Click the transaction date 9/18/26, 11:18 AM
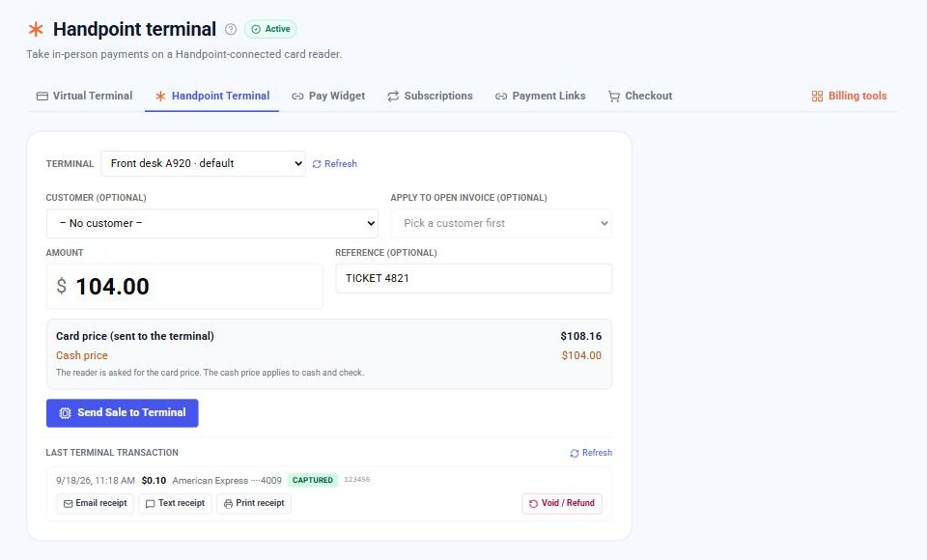 96,481
